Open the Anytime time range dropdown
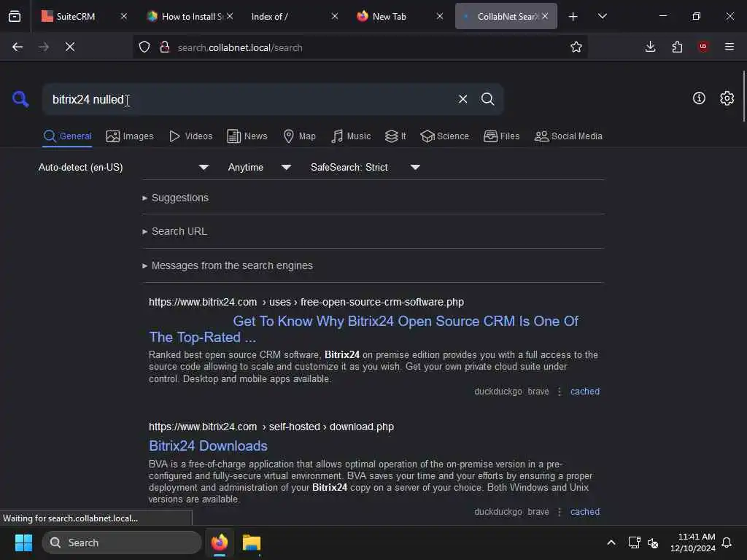 click(259, 167)
